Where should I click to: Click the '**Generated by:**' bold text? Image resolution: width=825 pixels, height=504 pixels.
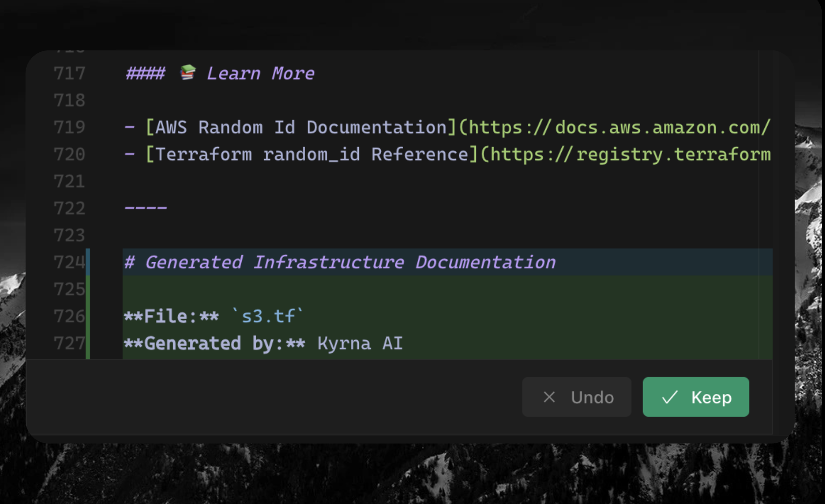click(215, 343)
